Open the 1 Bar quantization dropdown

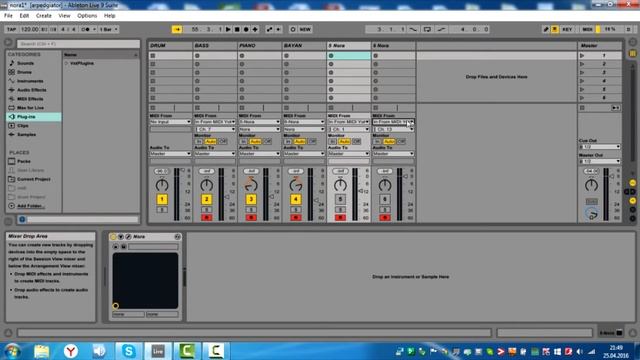109,29
